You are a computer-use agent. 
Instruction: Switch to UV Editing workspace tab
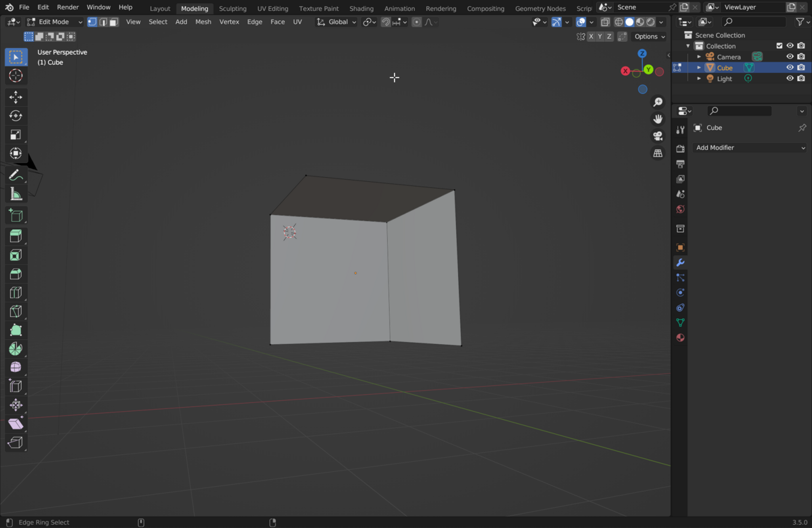(273, 9)
